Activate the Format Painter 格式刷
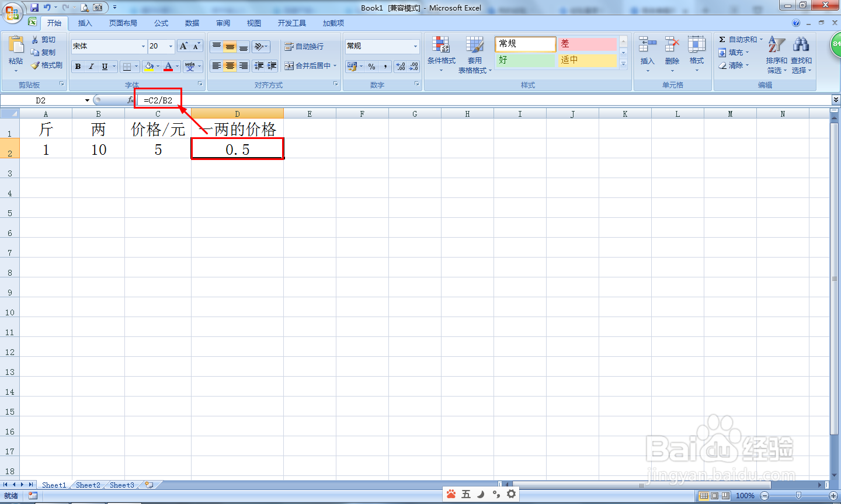This screenshot has width=841, height=504. point(47,65)
